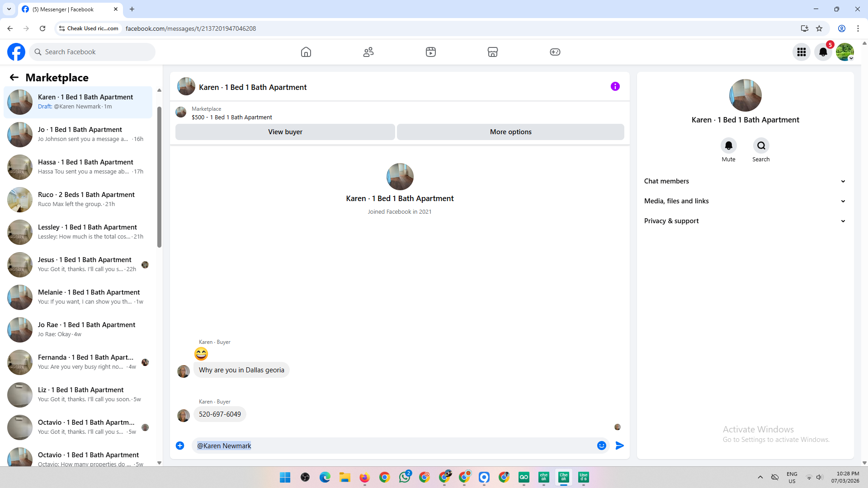Open the taskbar clock and date
The image size is (868, 488).
[845, 477]
